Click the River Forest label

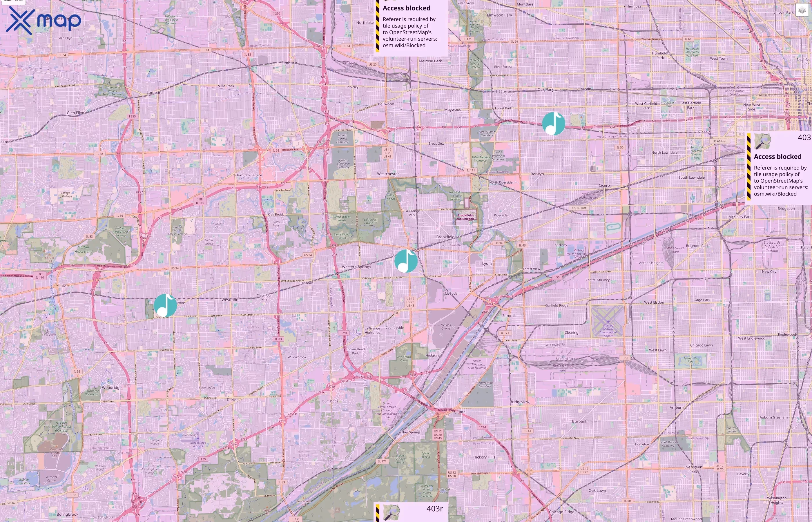coord(503,67)
